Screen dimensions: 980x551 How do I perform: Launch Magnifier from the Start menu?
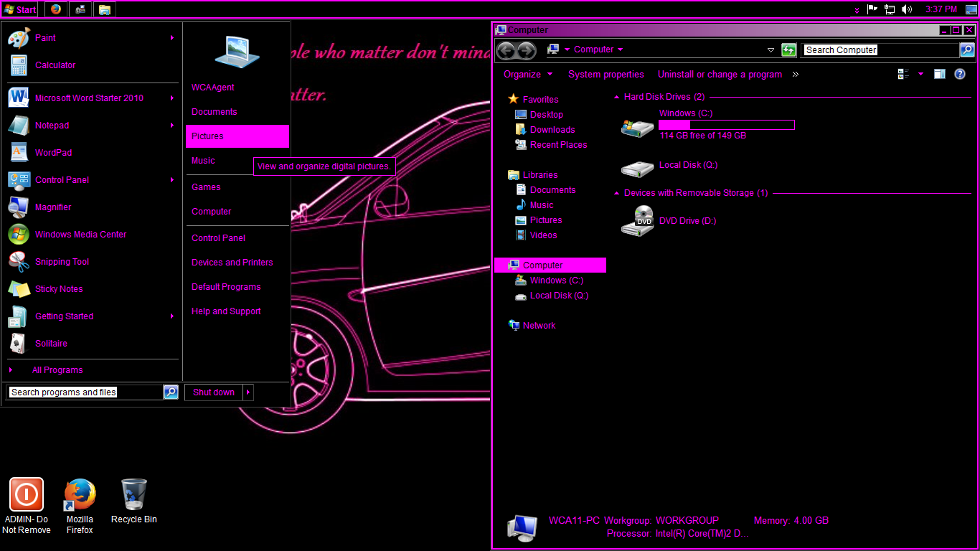pos(90,207)
